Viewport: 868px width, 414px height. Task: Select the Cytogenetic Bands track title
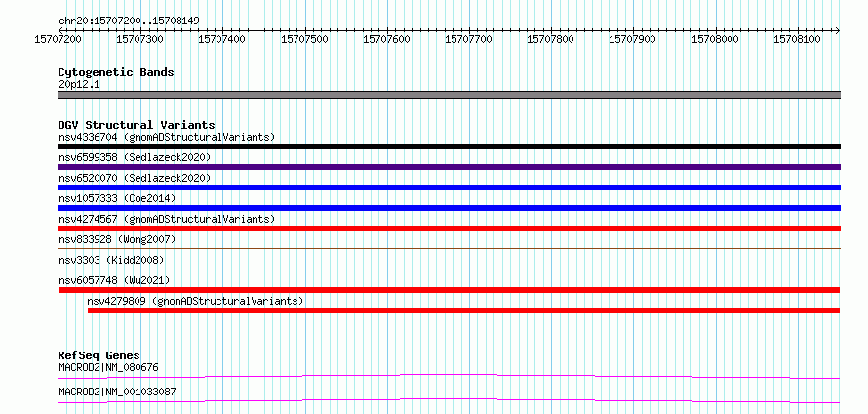point(116,72)
